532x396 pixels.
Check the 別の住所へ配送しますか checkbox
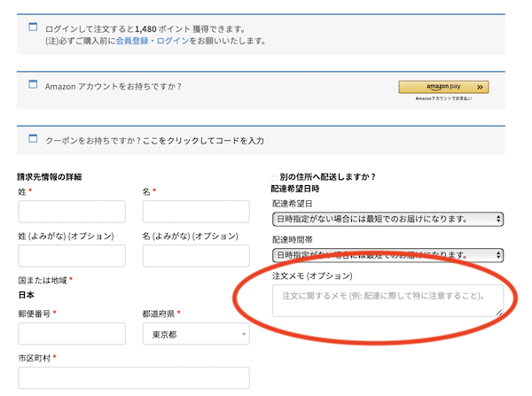274,177
